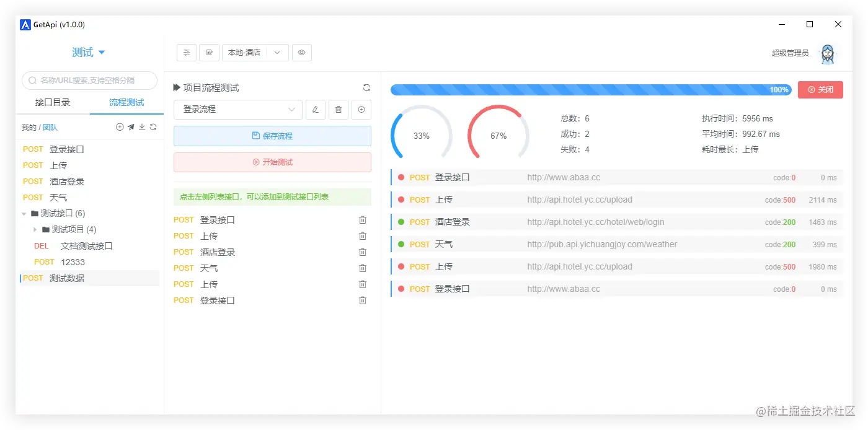
Task: Delete first 上传 from flow list
Action: click(x=363, y=236)
